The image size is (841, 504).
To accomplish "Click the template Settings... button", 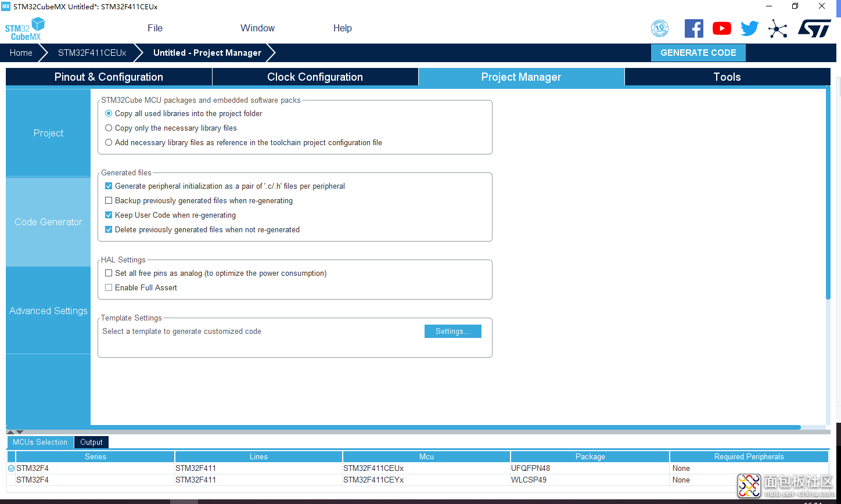I will pos(453,331).
